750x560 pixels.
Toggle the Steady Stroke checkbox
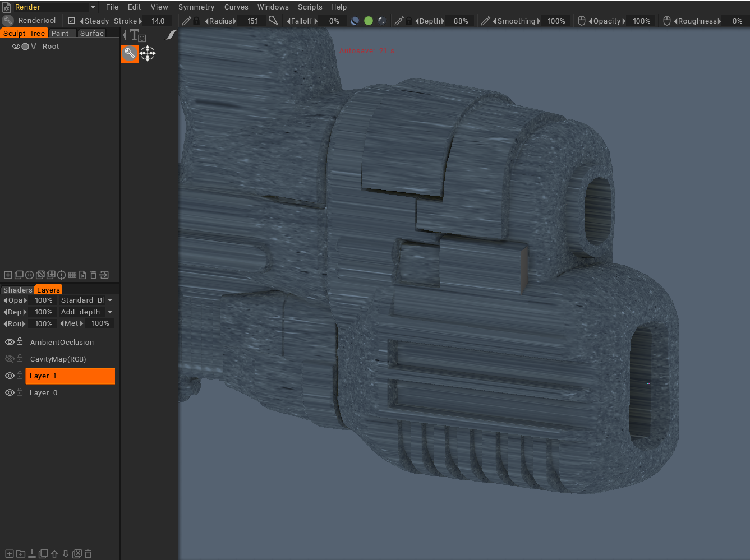tap(72, 20)
